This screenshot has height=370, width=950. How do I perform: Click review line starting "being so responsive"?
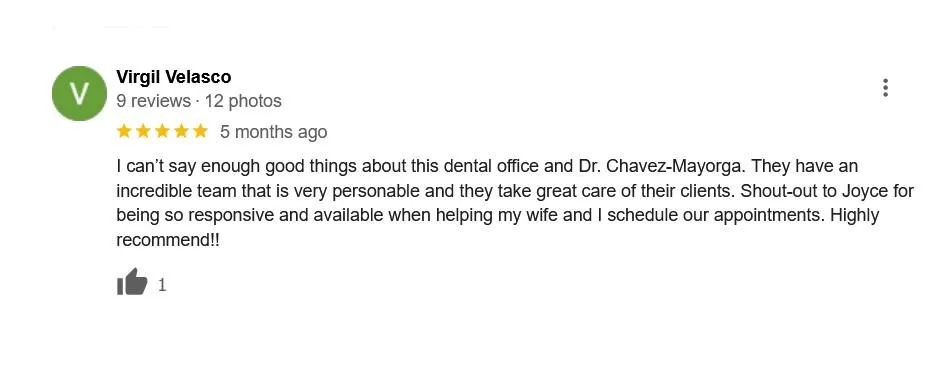tap(497, 216)
